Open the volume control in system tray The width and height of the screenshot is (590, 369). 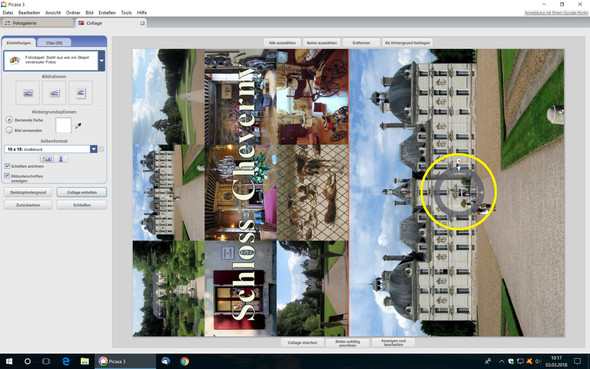point(538,361)
